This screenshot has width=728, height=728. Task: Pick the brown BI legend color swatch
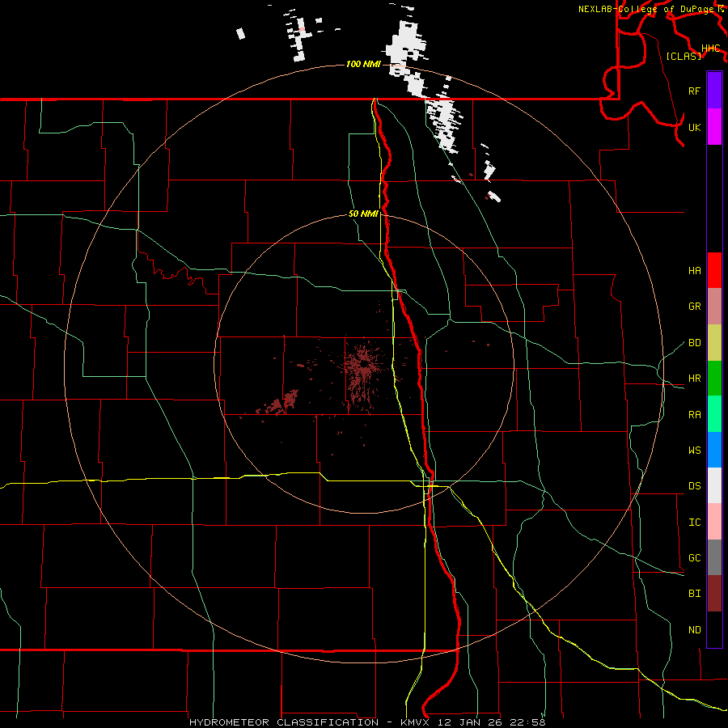[x=714, y=594]
